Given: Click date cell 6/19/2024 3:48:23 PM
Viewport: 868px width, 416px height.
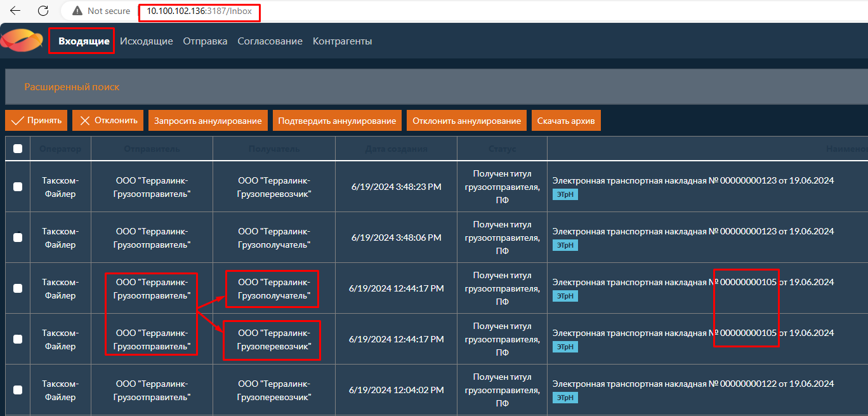Looking at the screenshot, I should tap(397, 187).
